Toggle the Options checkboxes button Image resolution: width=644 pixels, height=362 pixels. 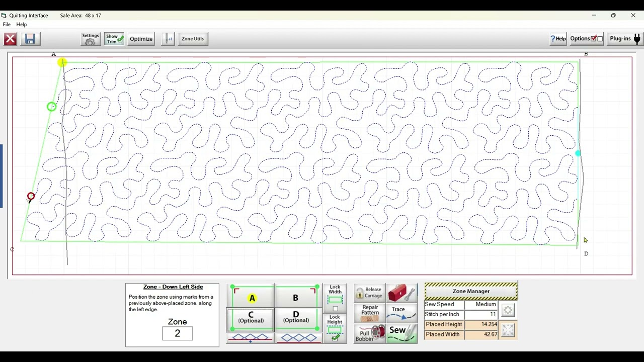586,39
